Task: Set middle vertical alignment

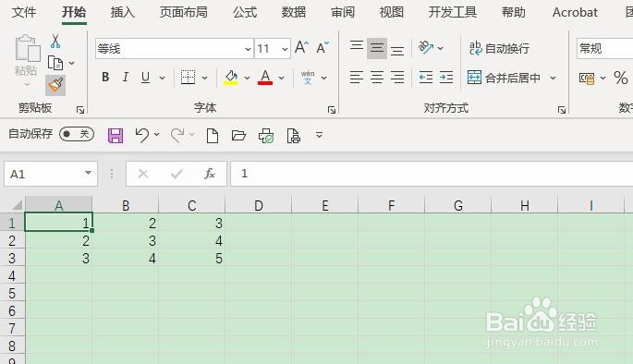Action: point(377,48)
